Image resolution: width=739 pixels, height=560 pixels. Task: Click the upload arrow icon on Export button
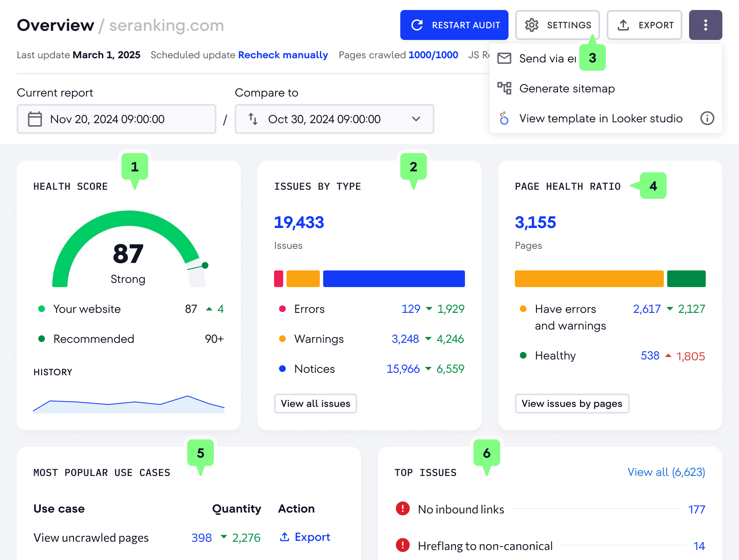623,25
